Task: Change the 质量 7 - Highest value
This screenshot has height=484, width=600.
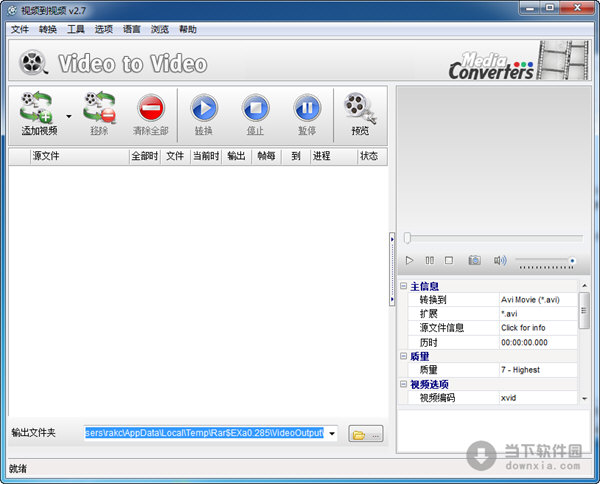Action: tap(538, 370)
